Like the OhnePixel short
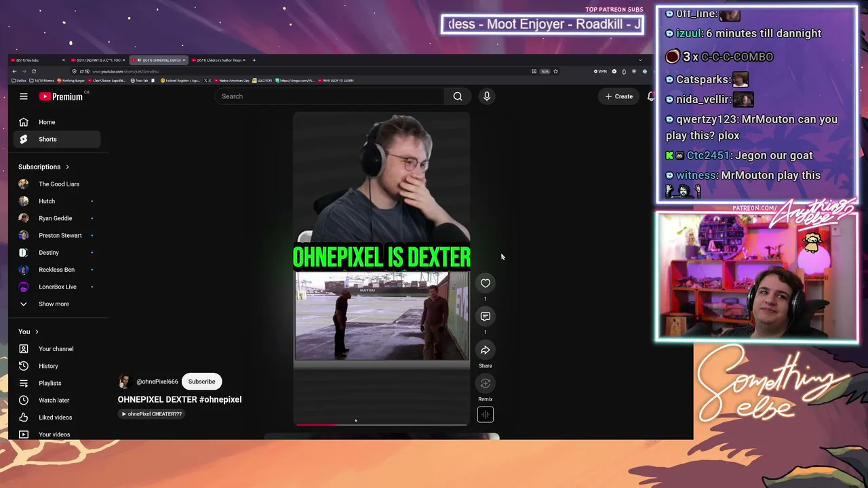868x488 pixels. (486, 283)
